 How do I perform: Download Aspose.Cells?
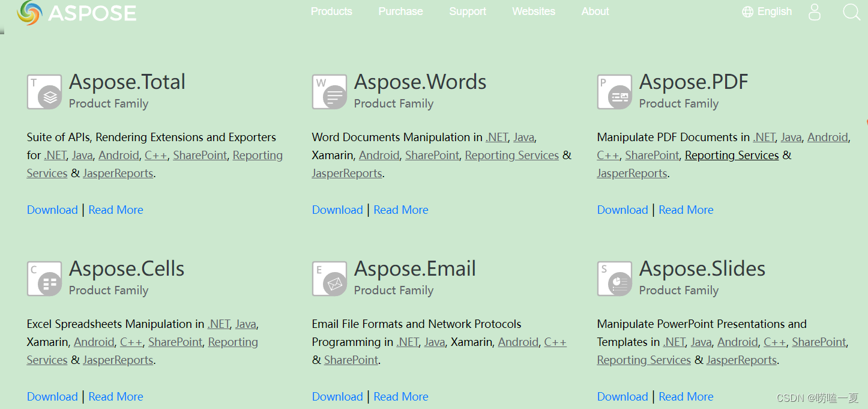point(52,396)
